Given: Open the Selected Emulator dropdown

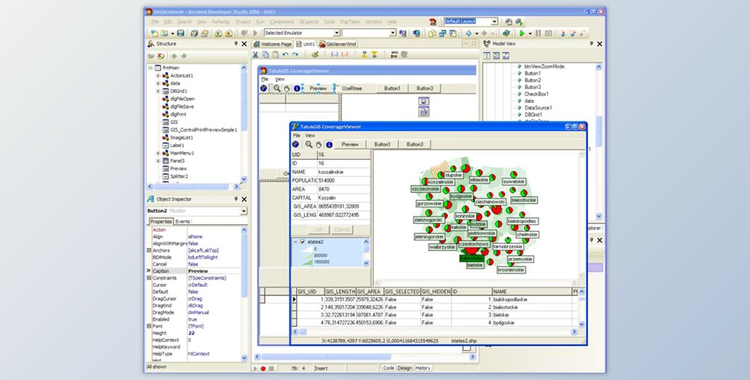Looking at the screenshot, I should tap(337, 33).
